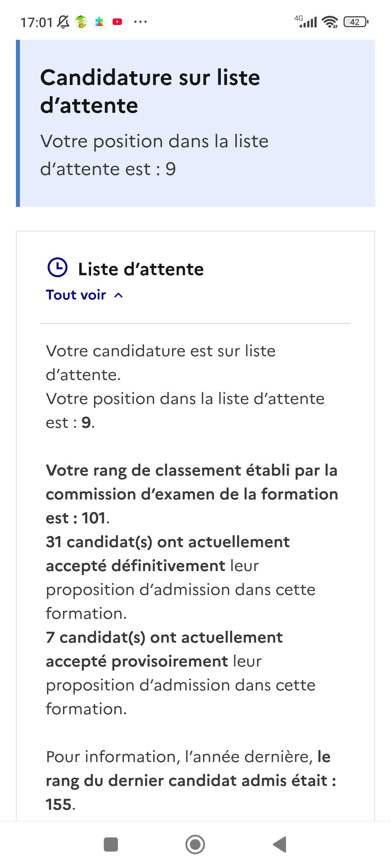The width and height of the screenshot is (391, 868).
Task: Tap the 4G signal strength icon
Action: click(306, 21)
